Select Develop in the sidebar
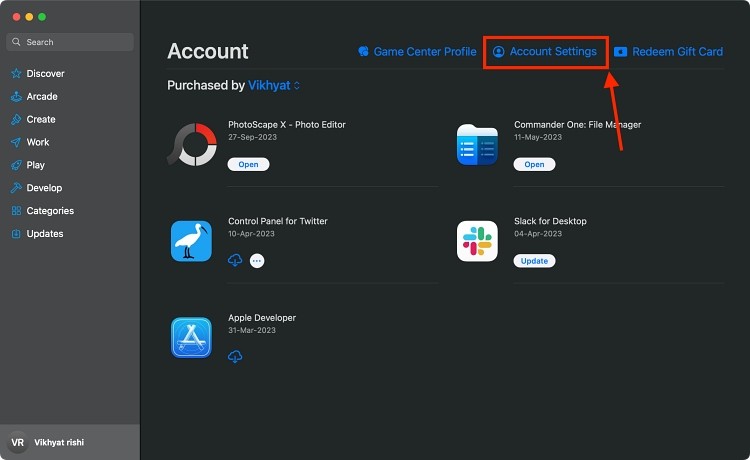This screenshot has width=750, height=460. (44, 188)
